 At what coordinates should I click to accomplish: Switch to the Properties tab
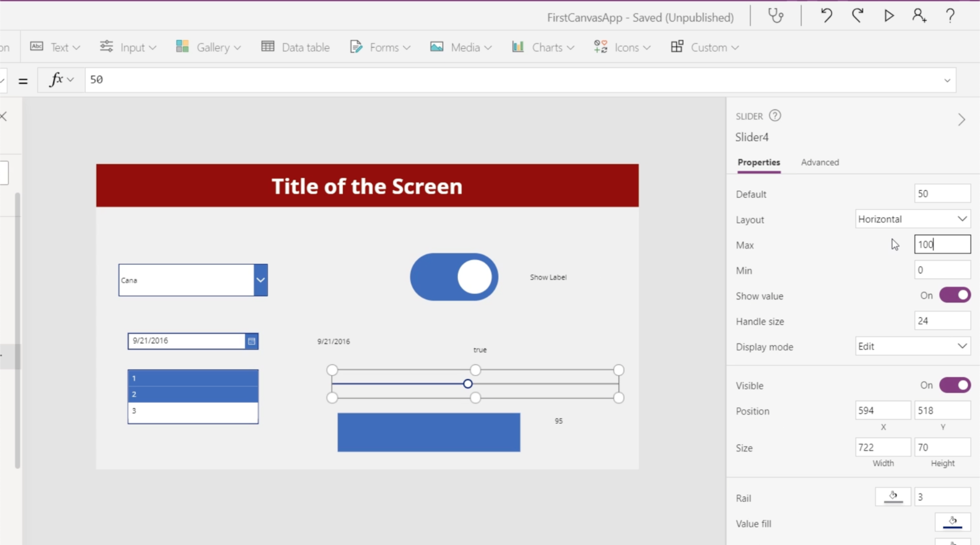(758, 163)
